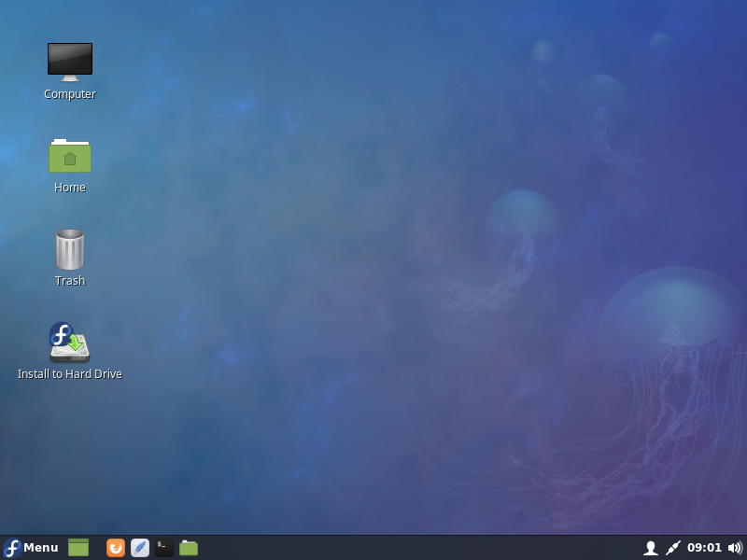Click the network connection tray icon

(x=673, y=548)
